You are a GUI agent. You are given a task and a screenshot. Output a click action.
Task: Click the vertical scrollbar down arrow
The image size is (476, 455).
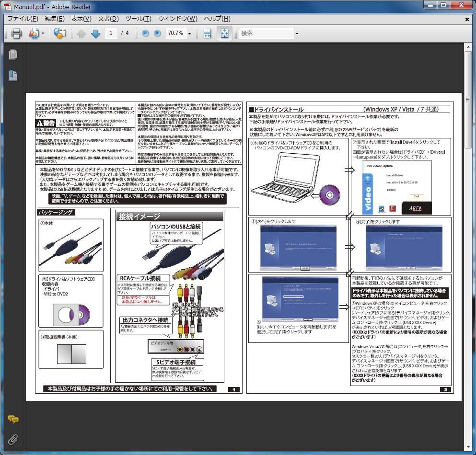(468, 447)
